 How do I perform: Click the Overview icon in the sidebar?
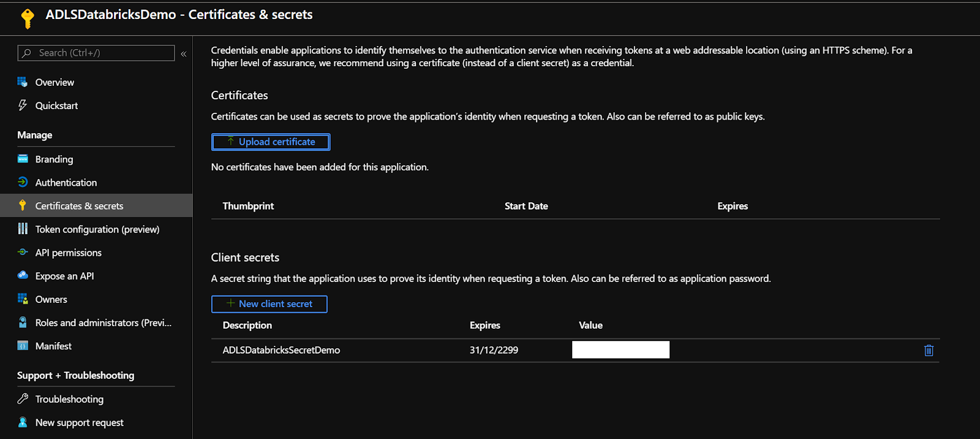[23, 82]
